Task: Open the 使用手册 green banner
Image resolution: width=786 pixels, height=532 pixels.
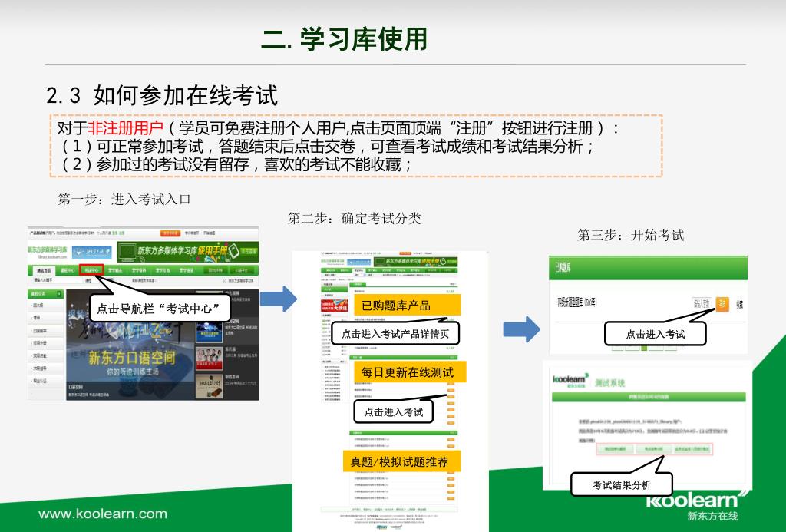Action: click(187, 251)
